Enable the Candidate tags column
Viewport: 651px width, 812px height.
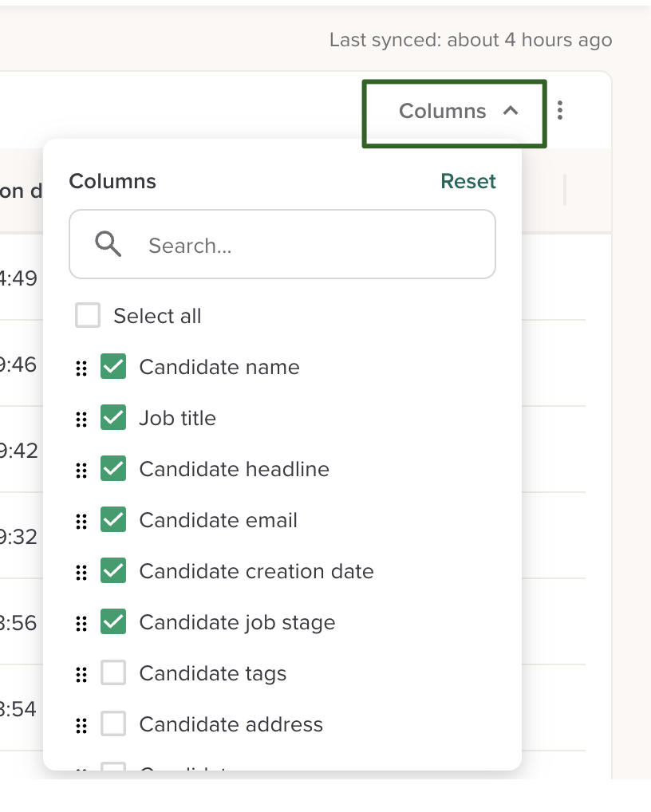[x=113, y=673]
